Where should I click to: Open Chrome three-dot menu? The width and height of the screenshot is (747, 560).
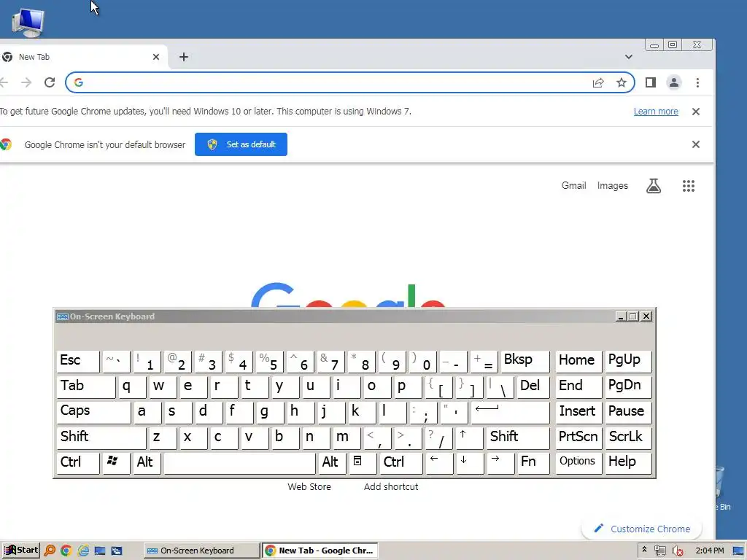697,83
